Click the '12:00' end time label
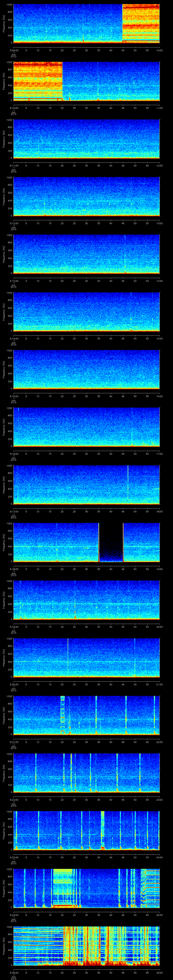The width and height of the screenshot is (173, 980). (159, 166)
